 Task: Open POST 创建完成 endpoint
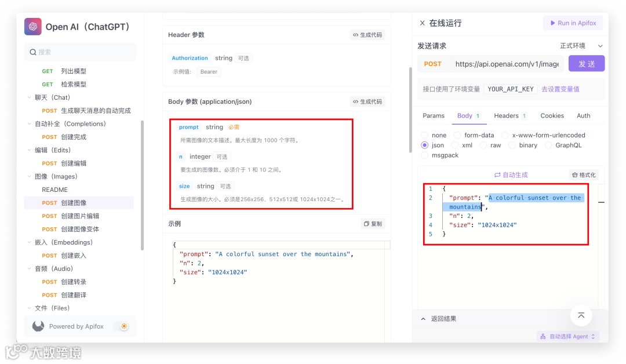79,137
